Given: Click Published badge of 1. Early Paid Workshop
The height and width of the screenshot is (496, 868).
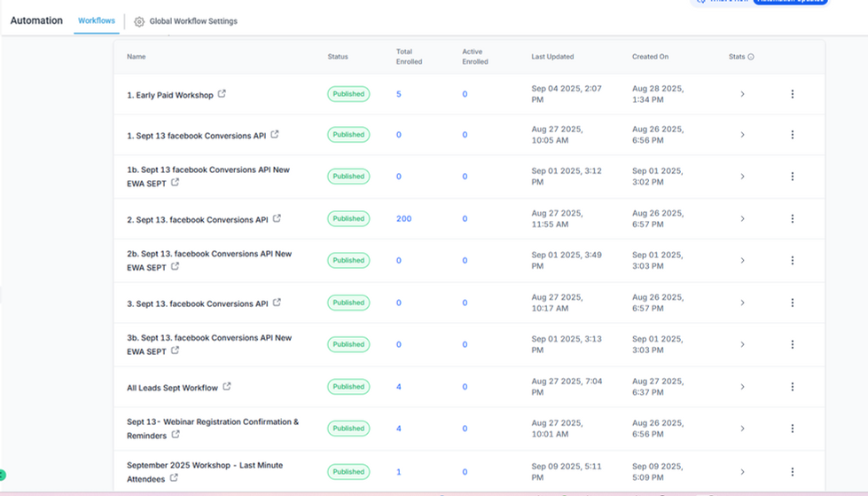Looking at the screenshot, I should 348,94.
